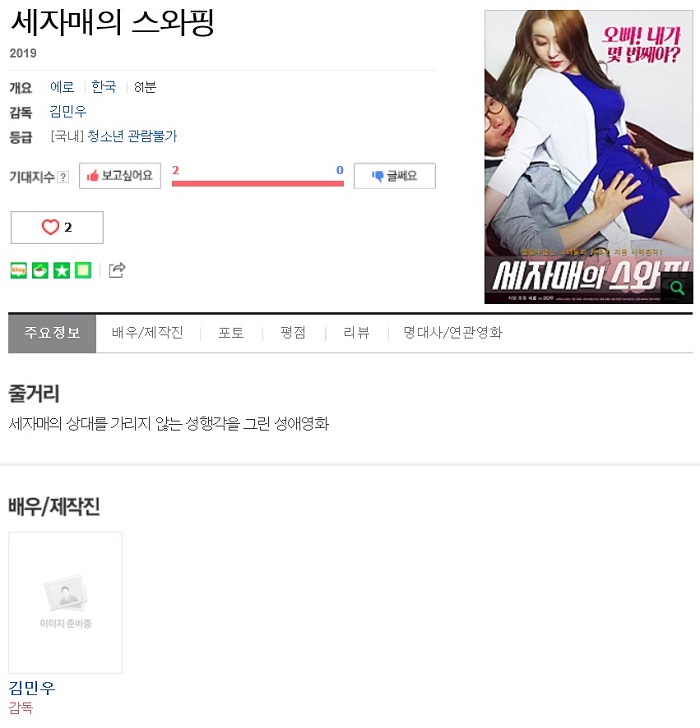Image resolution: width=700 pixels, height=728 pixels.
Task: Open the 리뷰 tab
Action: (x=356, y=333)
